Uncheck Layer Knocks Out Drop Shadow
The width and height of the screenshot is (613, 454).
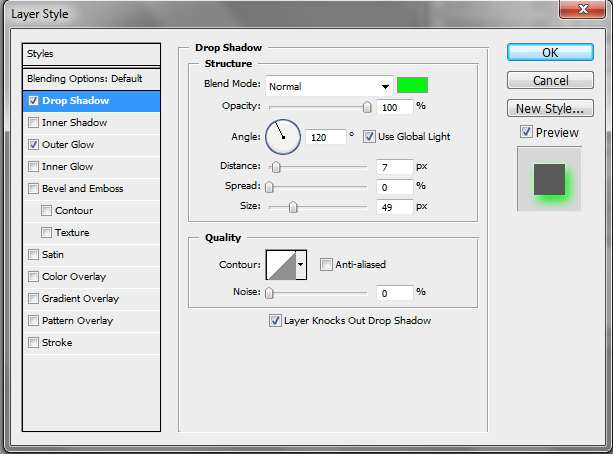point(275,321)
